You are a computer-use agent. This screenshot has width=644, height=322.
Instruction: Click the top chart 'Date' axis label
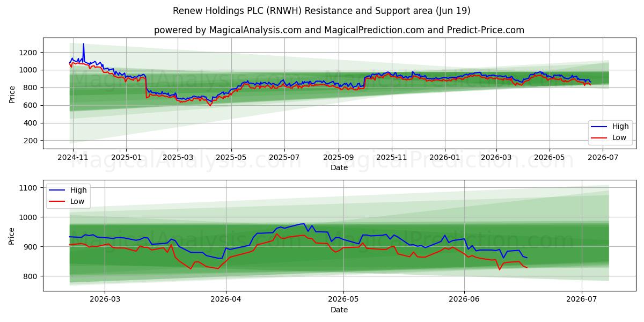(339, 168)
